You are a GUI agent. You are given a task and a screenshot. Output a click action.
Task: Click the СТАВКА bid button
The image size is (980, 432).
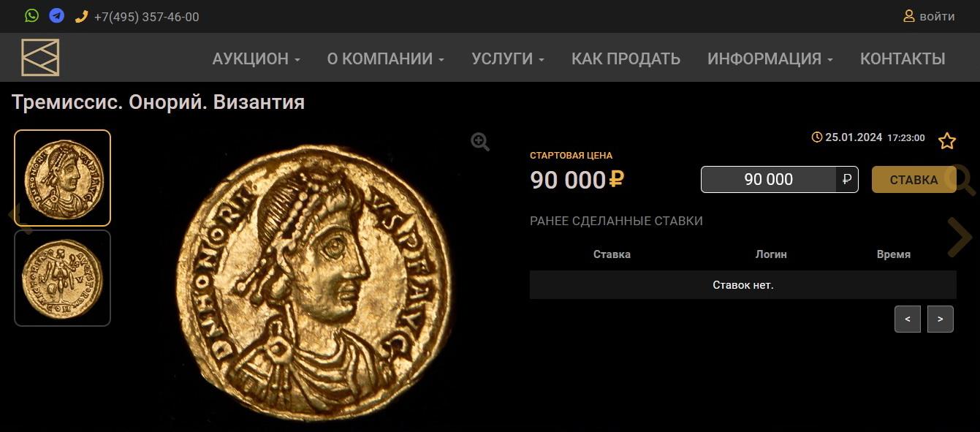click(x=913, y=180)
